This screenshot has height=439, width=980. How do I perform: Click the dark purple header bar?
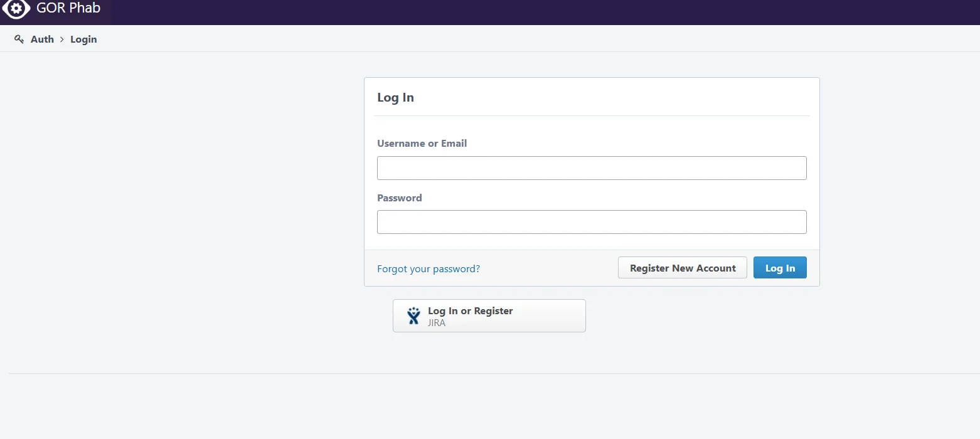502,11
